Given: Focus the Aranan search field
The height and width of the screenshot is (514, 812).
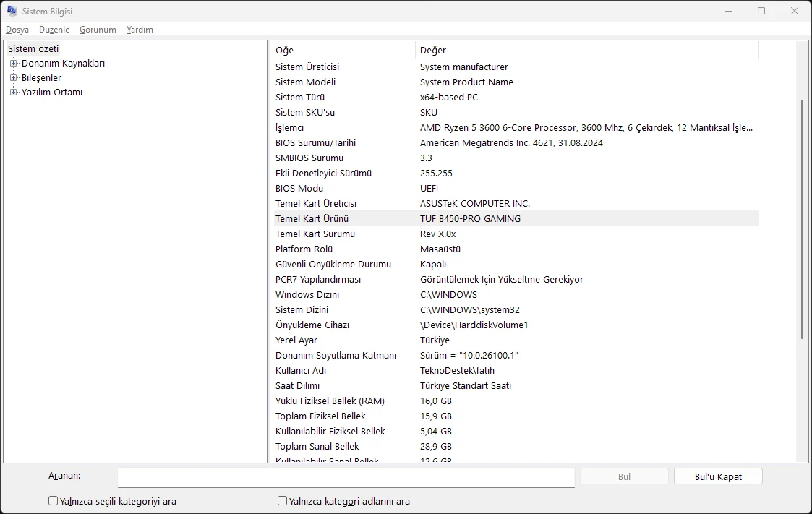Looking at the screenshot, I should pos(346,476).
